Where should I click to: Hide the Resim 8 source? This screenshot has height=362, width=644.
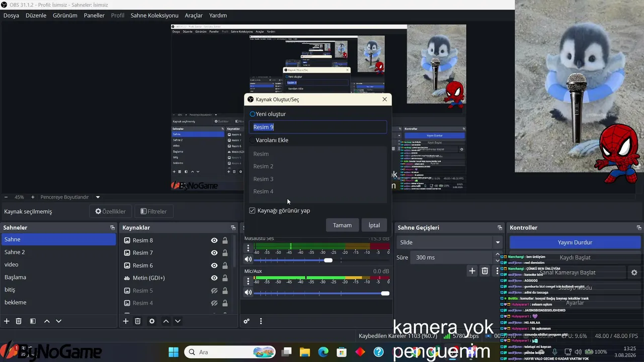[x=214, y=240]
